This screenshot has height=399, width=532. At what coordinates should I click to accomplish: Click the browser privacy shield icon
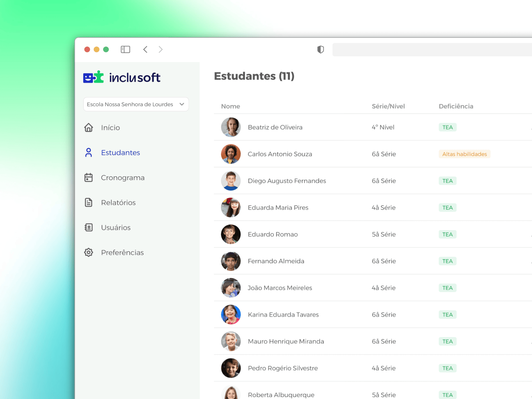(320, 50)
